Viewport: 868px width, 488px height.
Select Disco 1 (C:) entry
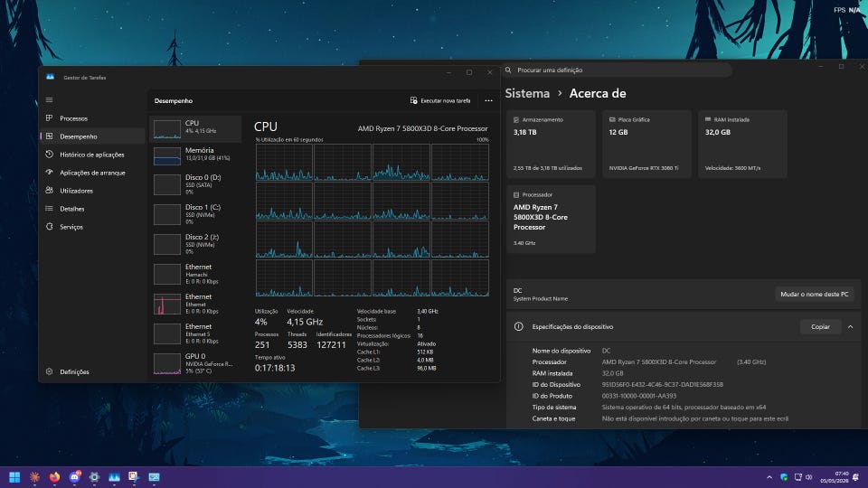(195, 215)
